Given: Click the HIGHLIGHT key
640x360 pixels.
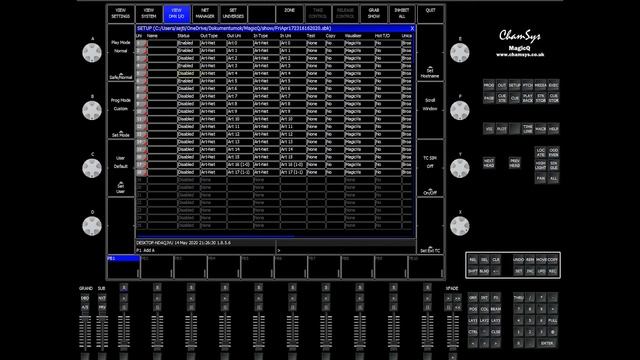Looking at the screenshot, I should (540, 165).
